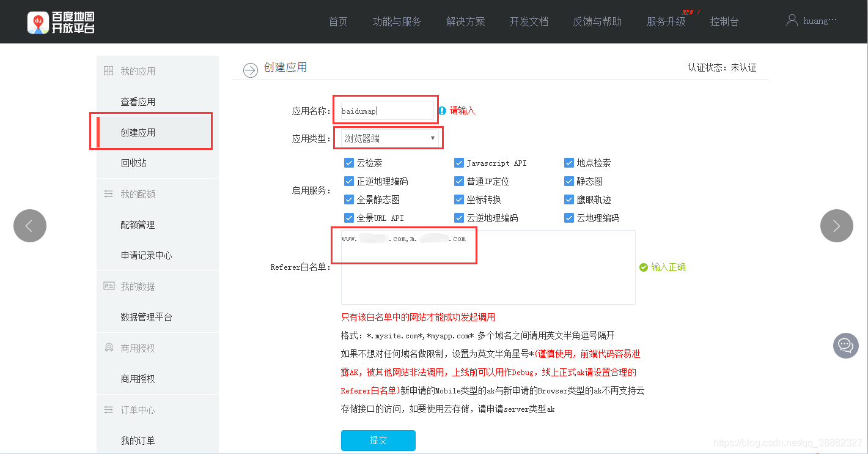Viewport: 868px width, 454px height.
Task: Click the 我的应用 grid icon in sidebar
Action: pyautogui.click(x=108, y=71)
